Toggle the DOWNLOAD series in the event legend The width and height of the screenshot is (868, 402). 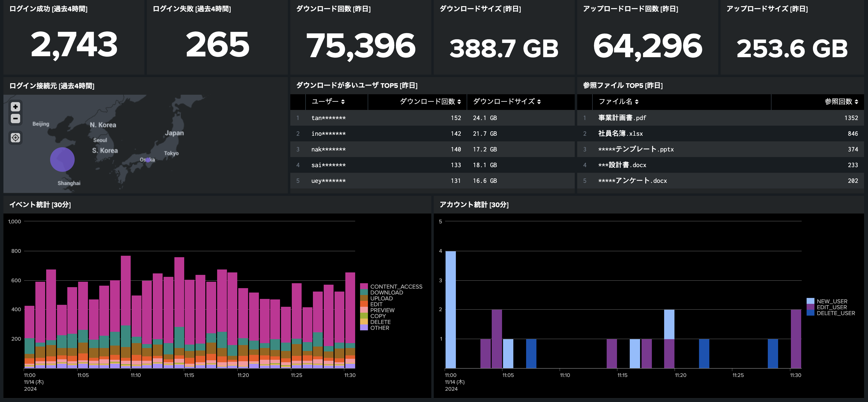point(387,293)
